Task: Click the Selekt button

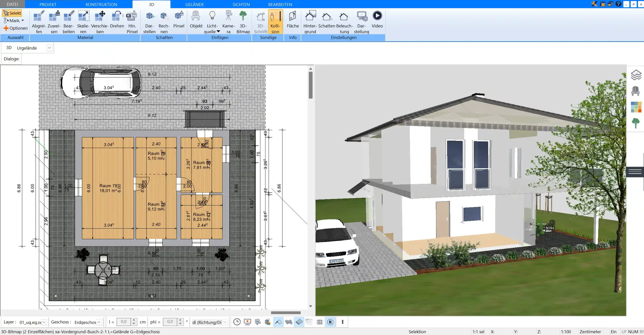Action: pyautogui.click(x=12, y=13)
